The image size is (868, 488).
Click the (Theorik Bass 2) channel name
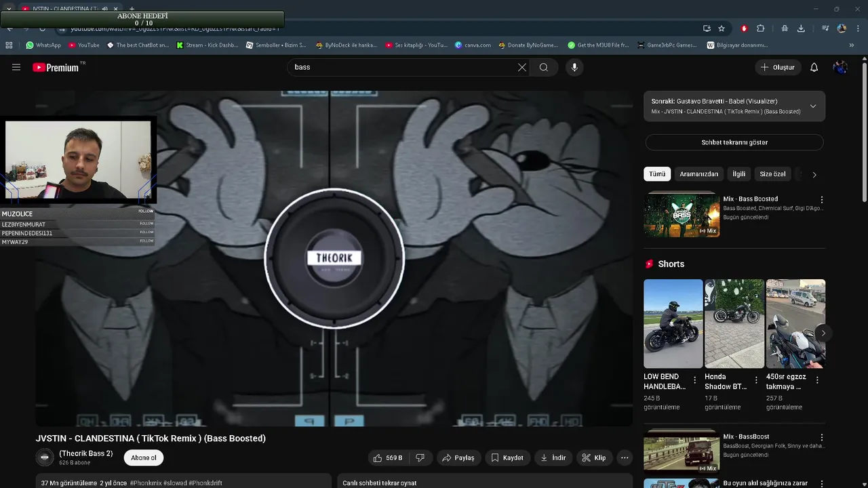tap(86, 453)
